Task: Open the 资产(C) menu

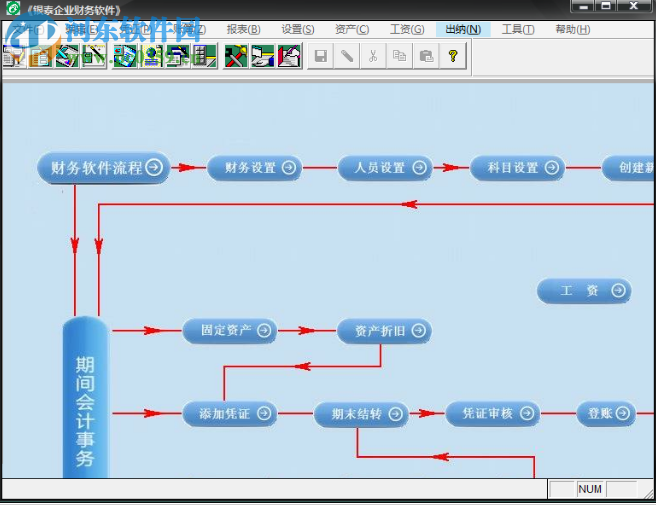Action: 352,29
